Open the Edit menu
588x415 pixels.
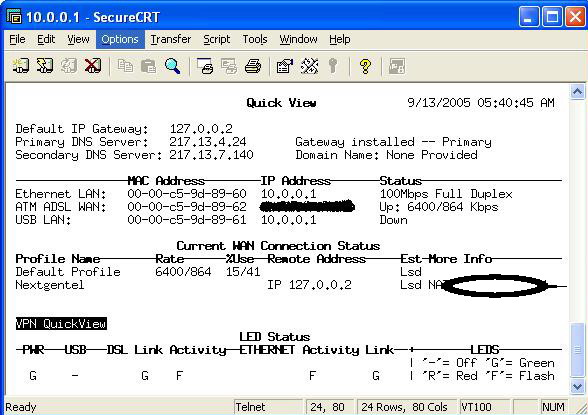tap(46, 39)
